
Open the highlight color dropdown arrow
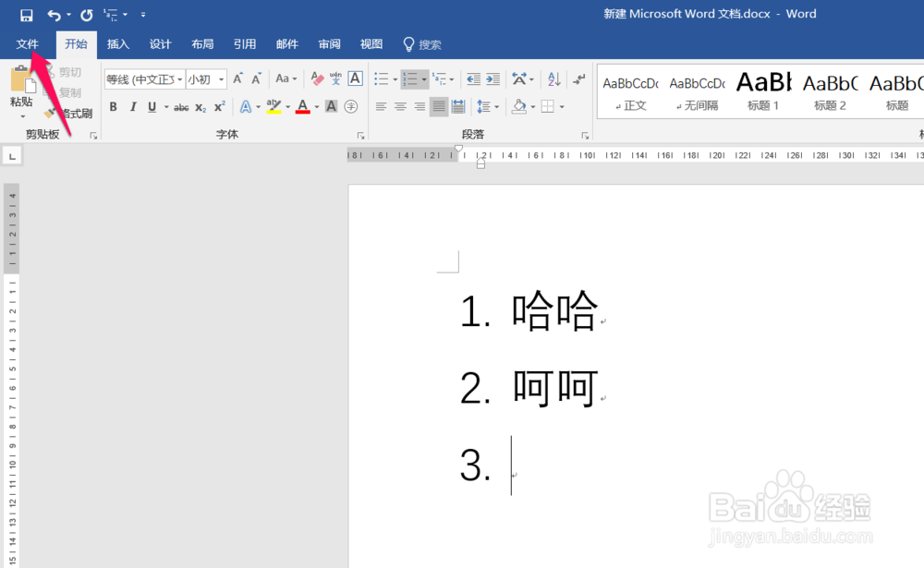pos(287,107)
